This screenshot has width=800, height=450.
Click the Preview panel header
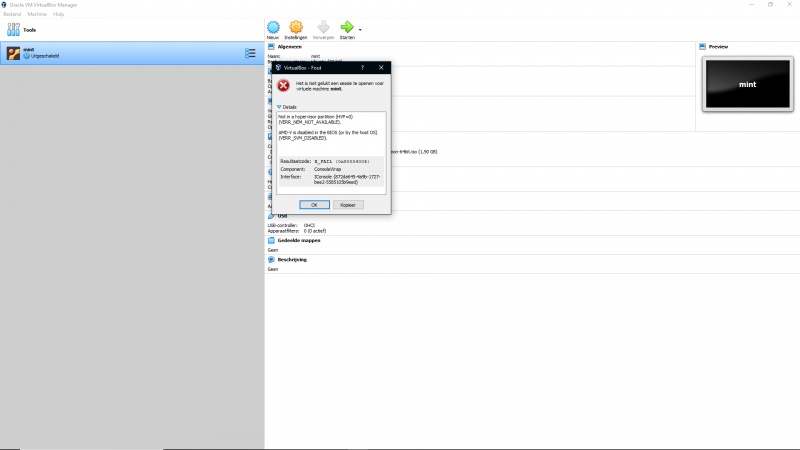click(x=718, y=46)
